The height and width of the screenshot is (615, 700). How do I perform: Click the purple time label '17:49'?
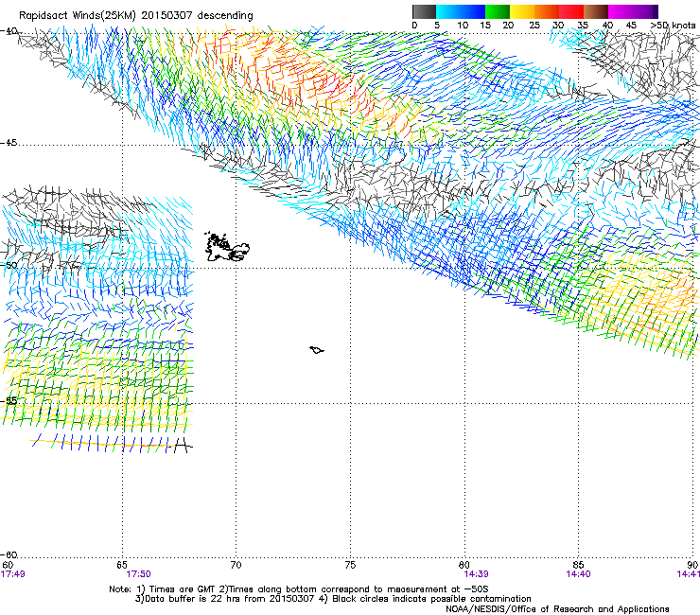point(13,574)
